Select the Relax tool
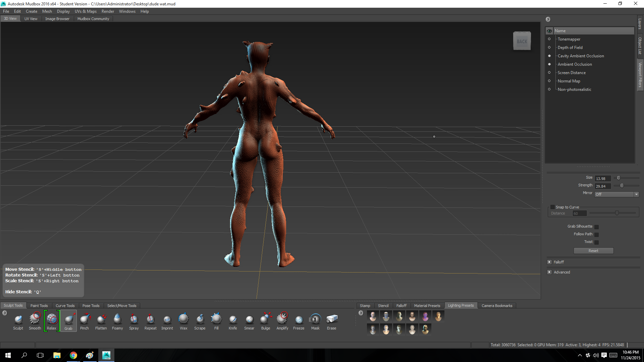This screenshot has width=644, height=362. coord(52,321)
